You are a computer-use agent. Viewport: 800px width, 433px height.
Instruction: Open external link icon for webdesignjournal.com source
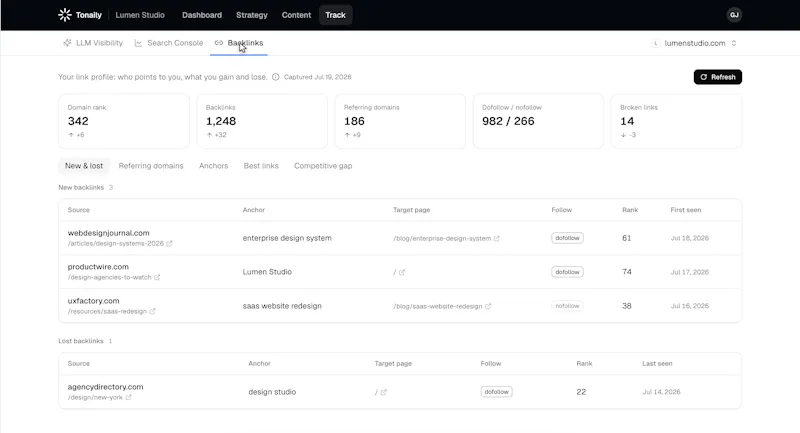click(x=169, y=244)
